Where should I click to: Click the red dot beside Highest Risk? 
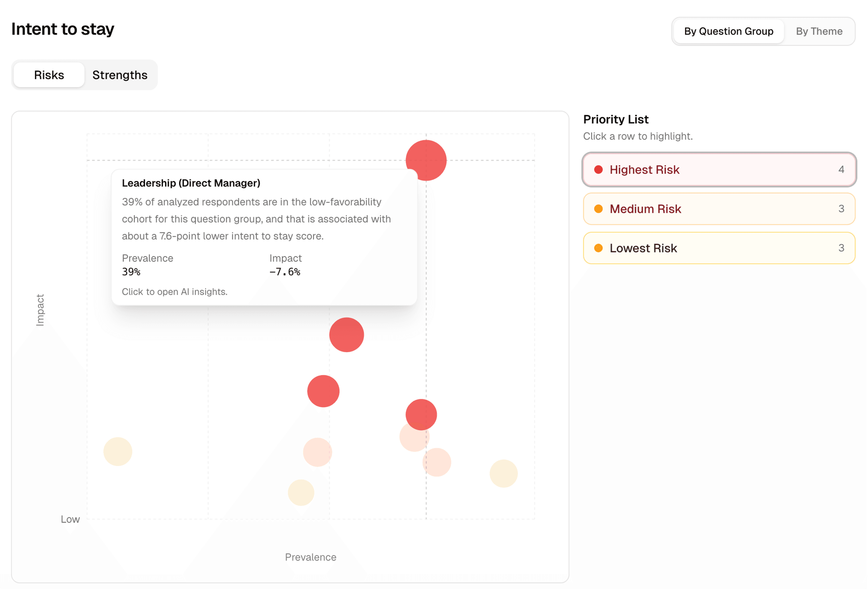point(598,170)
